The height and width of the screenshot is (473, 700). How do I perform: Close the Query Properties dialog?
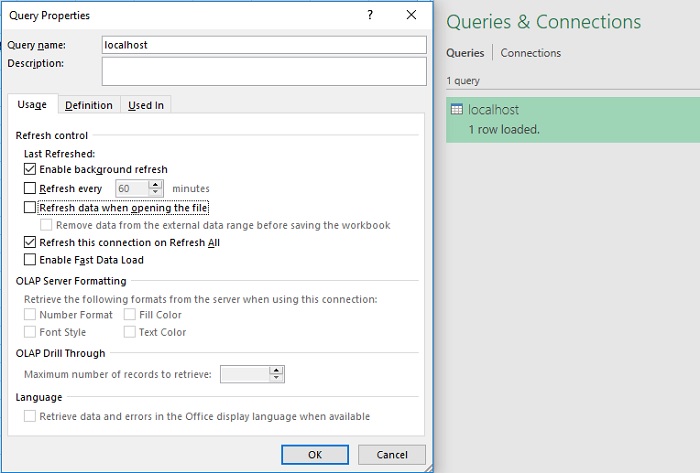pos(411,15)
